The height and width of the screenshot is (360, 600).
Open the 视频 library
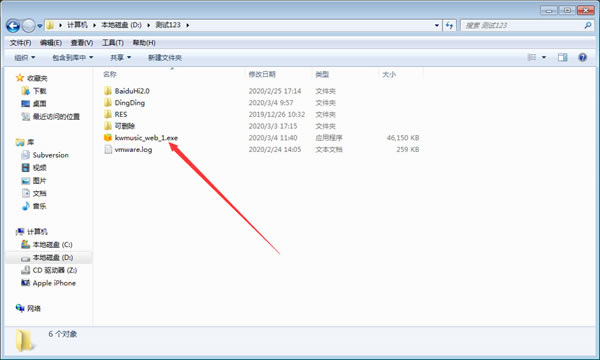click(x=39, y=168)
